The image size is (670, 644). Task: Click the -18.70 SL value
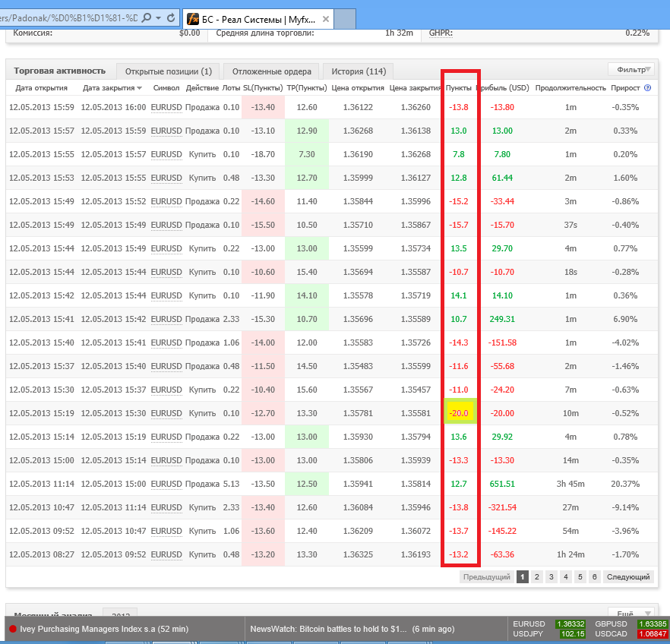click(263, 154)
